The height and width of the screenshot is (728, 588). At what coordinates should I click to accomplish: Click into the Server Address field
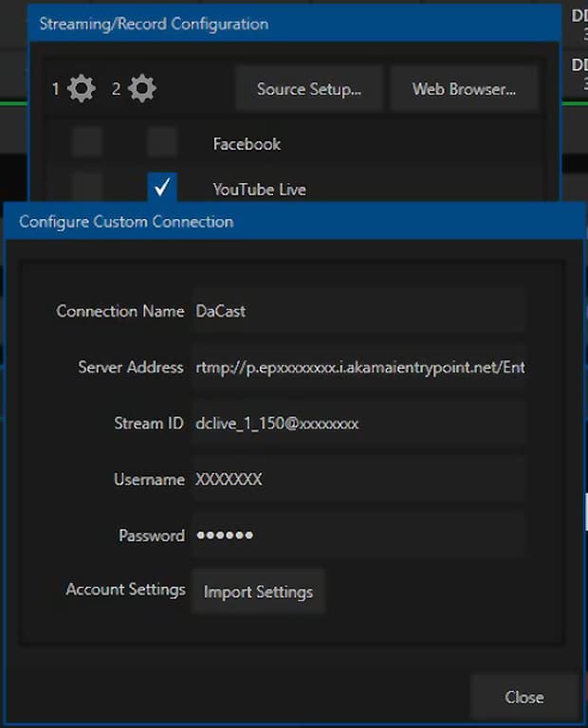[x=358, y=367]
